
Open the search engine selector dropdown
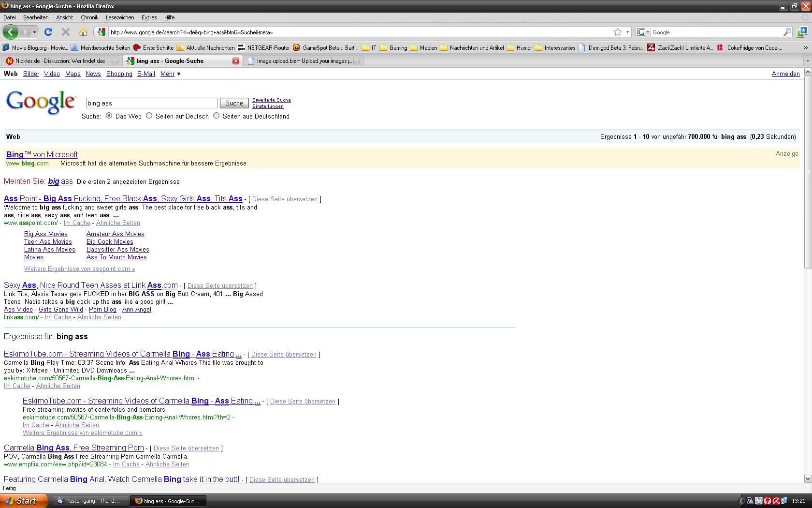point(643,32)
